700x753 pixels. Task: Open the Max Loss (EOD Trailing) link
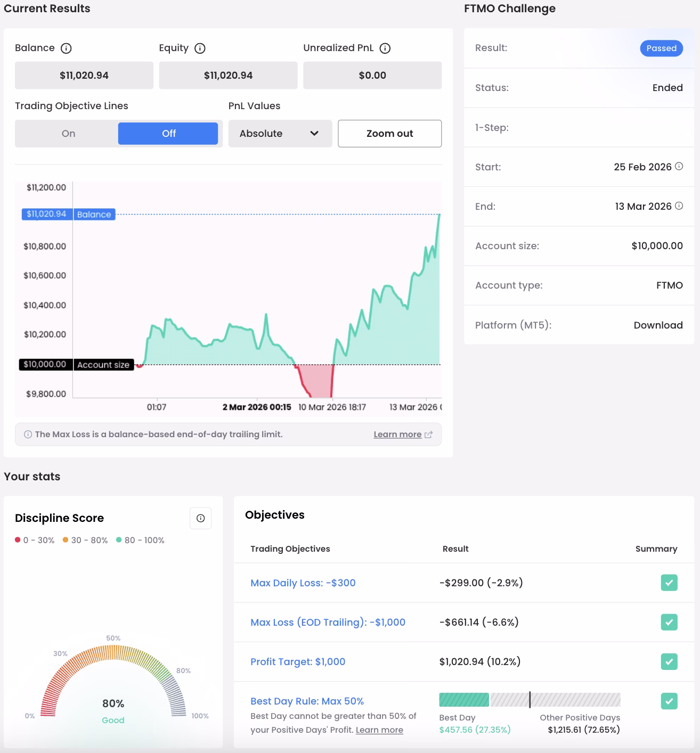tap(328, 622)
